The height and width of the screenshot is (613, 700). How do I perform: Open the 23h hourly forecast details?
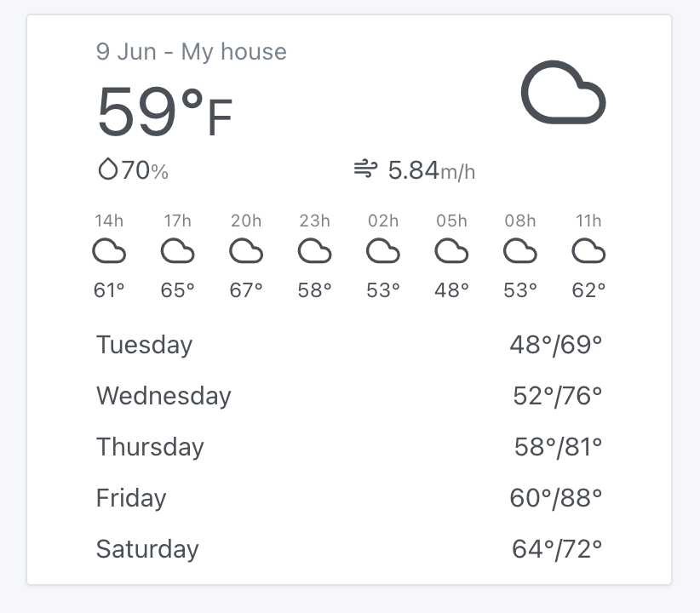tap(315, 249)
